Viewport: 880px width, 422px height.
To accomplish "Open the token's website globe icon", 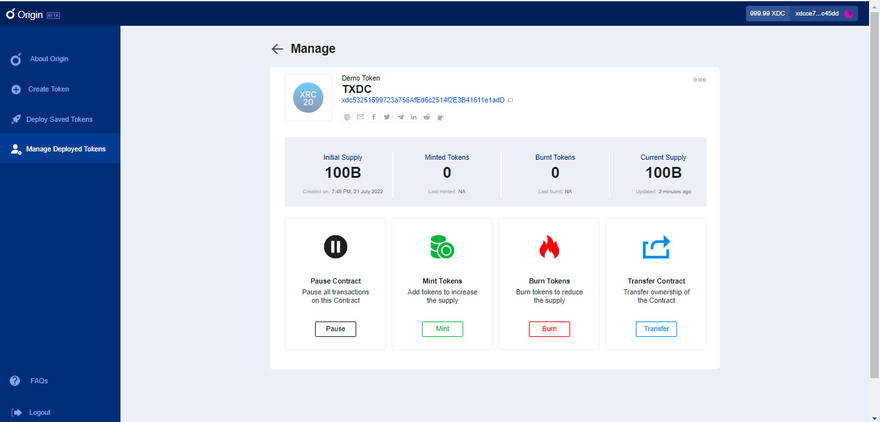I will click(348, 117).
